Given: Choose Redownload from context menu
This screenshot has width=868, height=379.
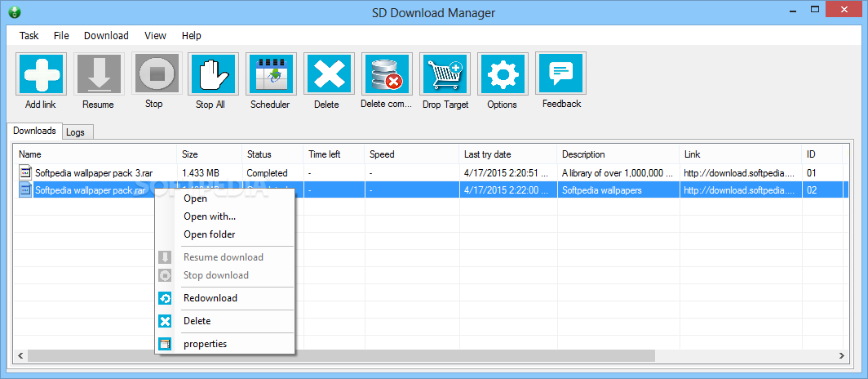Looking at the screenshot, I should click(x=210, y=298).
